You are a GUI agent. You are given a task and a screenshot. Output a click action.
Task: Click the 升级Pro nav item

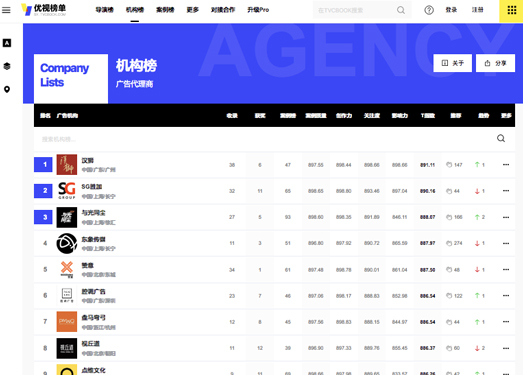[258, 10]
